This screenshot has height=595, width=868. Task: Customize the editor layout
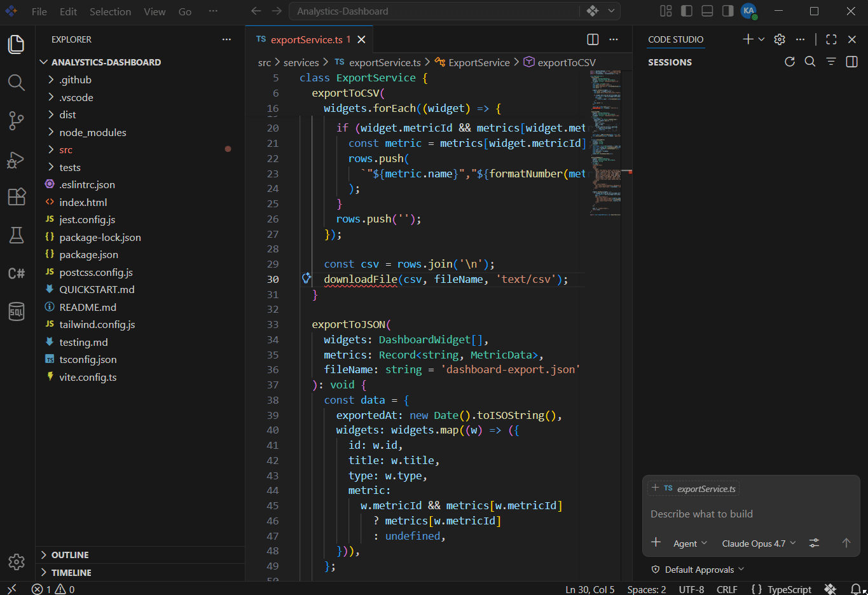point(666,11)
